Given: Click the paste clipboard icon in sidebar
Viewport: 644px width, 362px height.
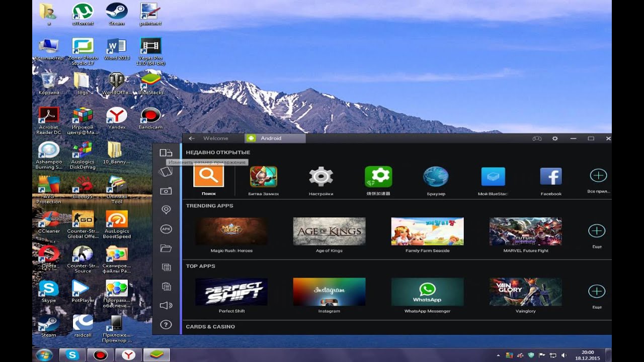Looking at the screenshot, I should pos(166,286).
